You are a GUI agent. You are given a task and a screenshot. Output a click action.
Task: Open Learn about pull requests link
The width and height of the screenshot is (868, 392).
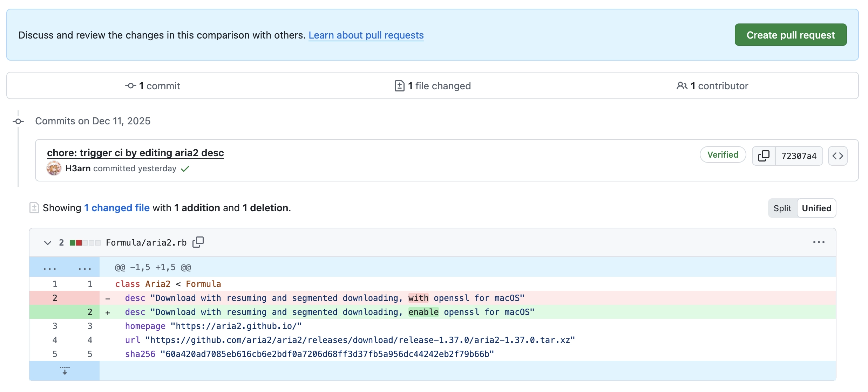[366, 35]
